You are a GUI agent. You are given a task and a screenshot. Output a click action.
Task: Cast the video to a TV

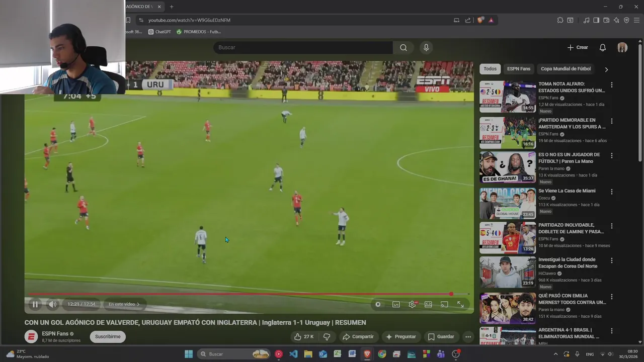444,304
